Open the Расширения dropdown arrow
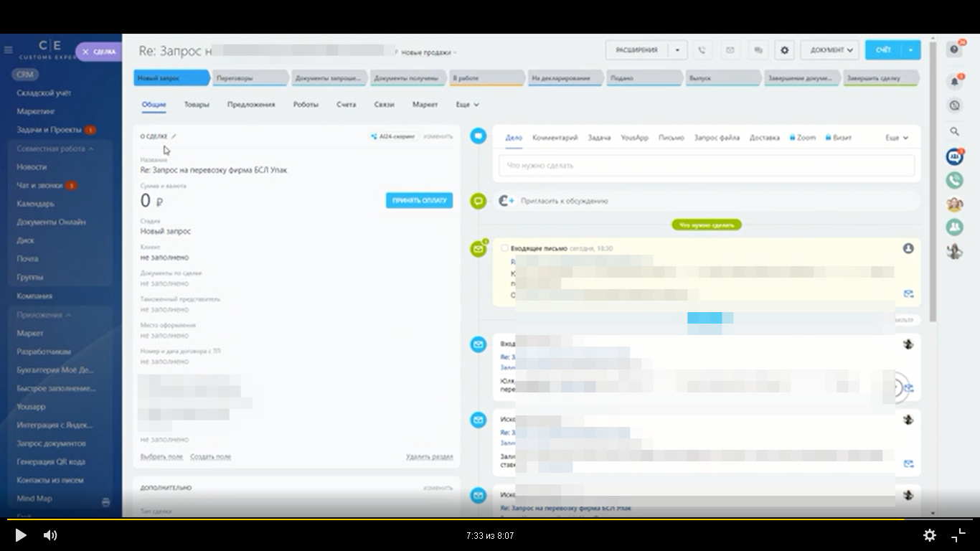980x551 pixels. 677,50
